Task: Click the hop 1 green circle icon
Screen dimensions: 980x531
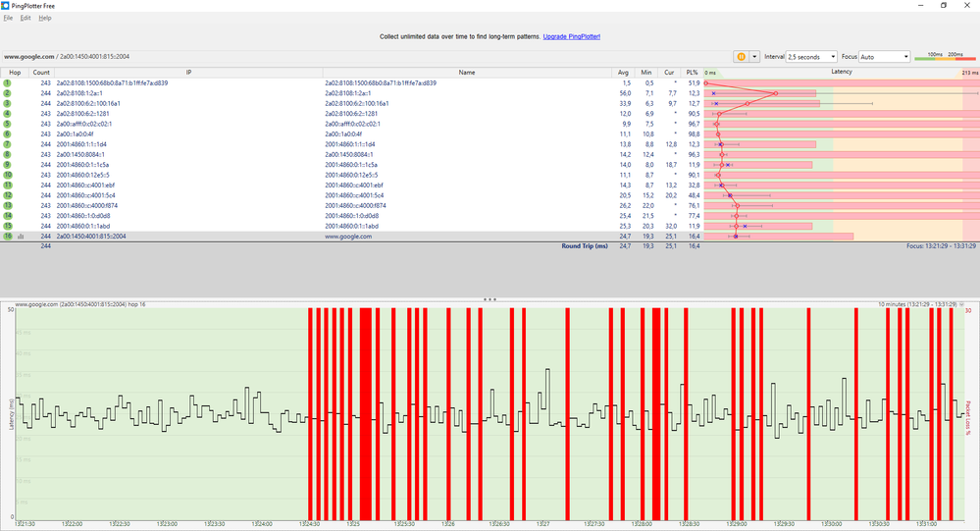Action: coord(8,82)
